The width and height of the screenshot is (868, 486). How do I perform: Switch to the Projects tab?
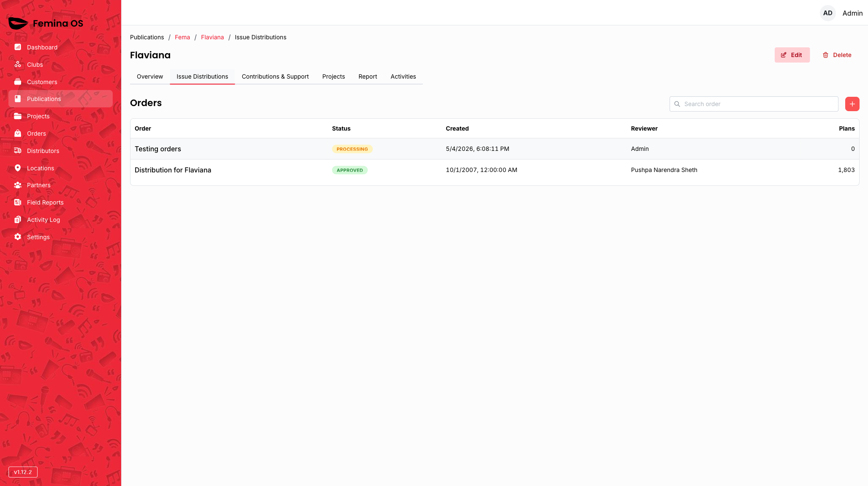pyautogui.click(x=334, y=76)
